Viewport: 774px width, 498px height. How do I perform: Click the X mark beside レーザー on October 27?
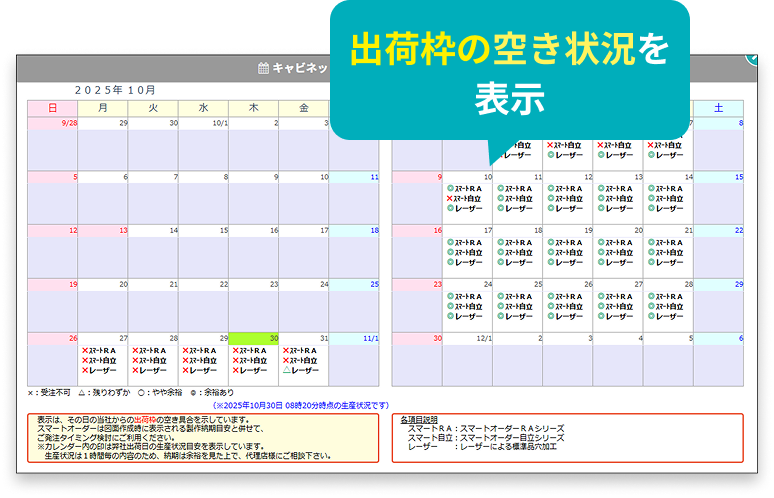click(x=85, y=370)
